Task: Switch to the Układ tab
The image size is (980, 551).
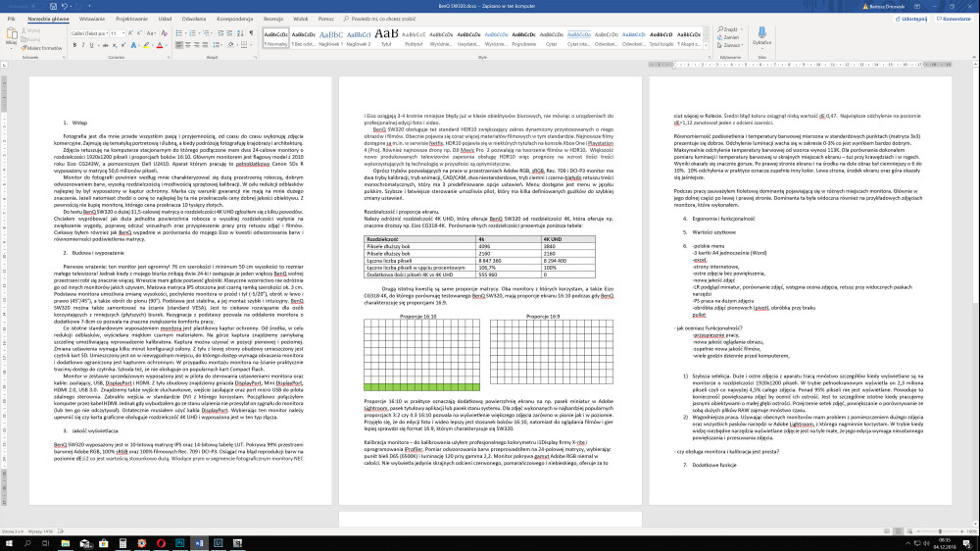Action: coord(165,19)
